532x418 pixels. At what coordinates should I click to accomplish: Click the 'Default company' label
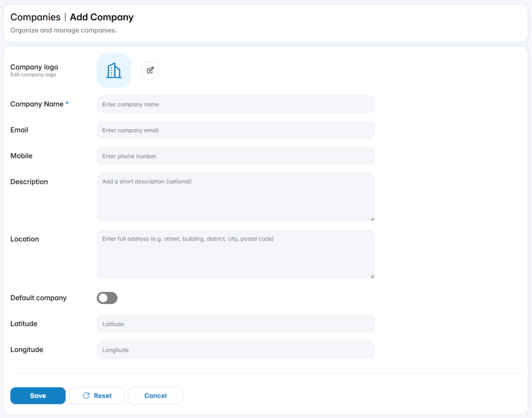pyautogui.click(x=38, y=298)
